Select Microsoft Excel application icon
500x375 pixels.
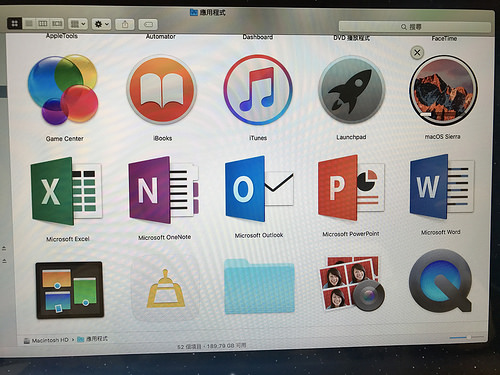click(66, 192)
